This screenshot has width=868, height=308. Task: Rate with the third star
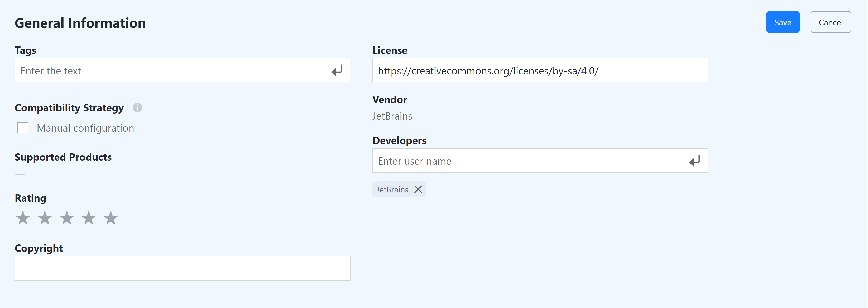coord(67,218)
